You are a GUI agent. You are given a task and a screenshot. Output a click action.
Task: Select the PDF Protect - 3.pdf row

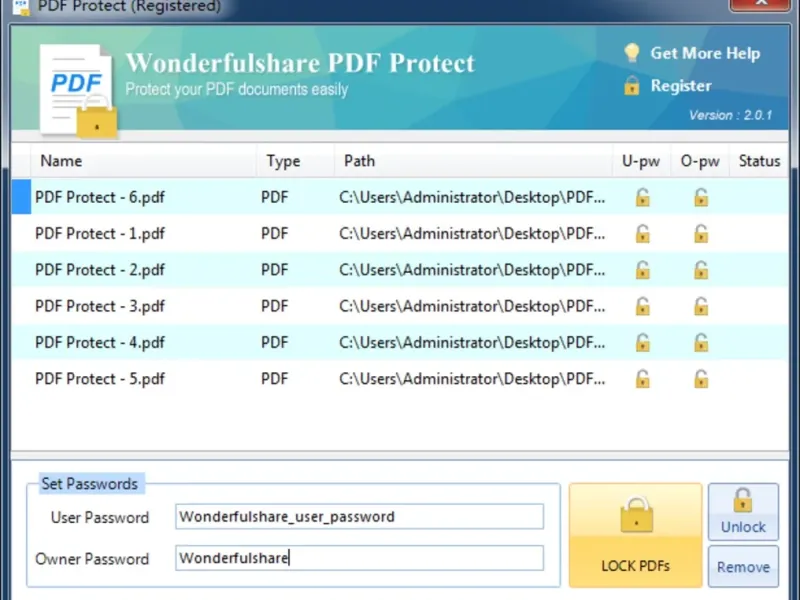(x=400, y=306)
